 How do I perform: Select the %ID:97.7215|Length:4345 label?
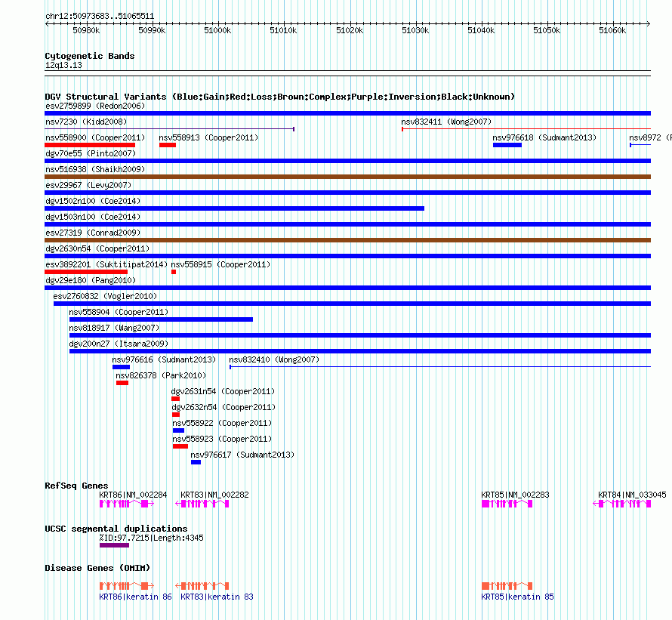point(151,538)
